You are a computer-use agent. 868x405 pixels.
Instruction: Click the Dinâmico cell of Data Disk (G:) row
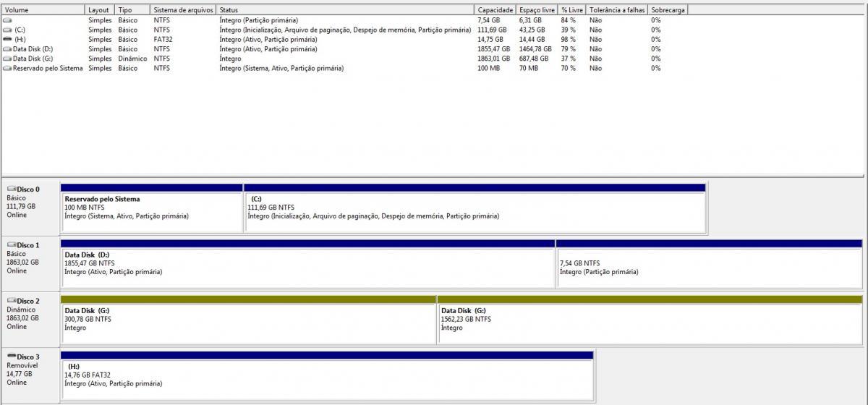(x=132, y=59)
